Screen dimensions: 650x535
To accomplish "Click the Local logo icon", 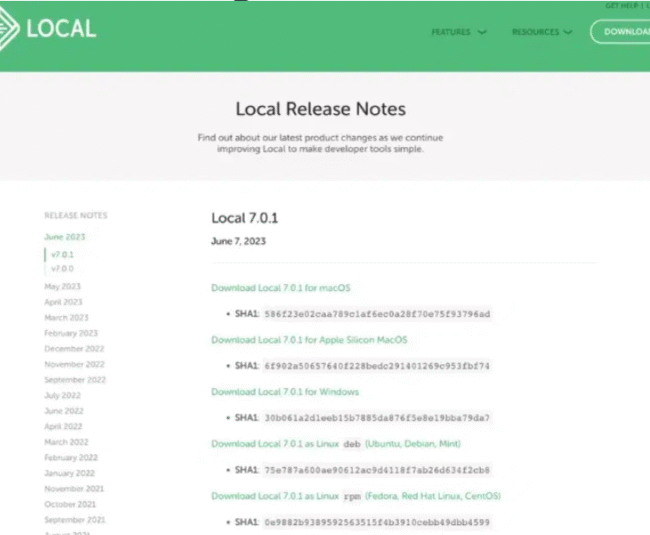I will click(8, 28).
